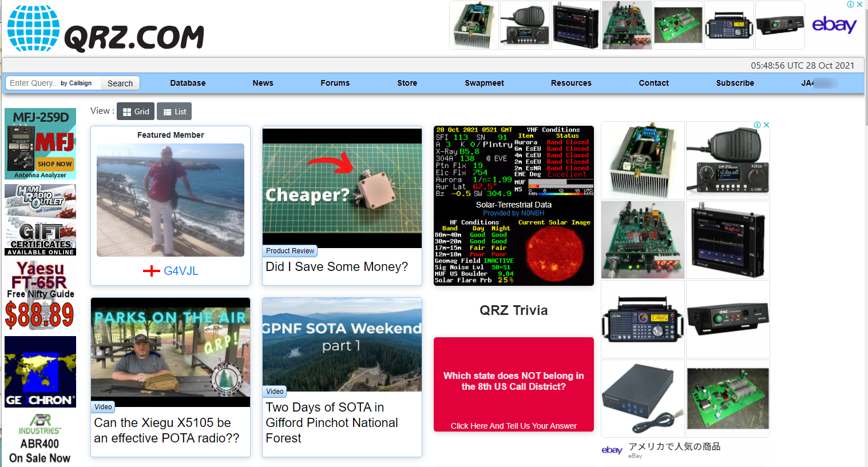Open ABR Industries ABR400 sale ad
Screen dimensions: 868x467
(40, 439)
